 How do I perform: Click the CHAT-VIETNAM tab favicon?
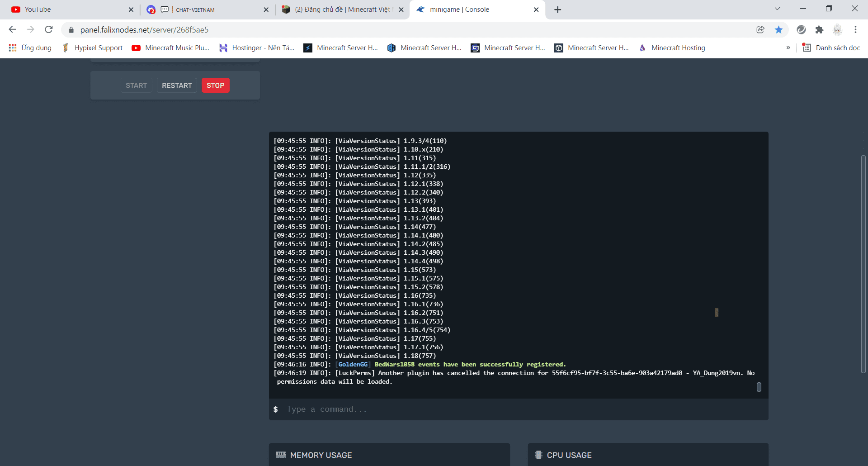pos(151,10)
